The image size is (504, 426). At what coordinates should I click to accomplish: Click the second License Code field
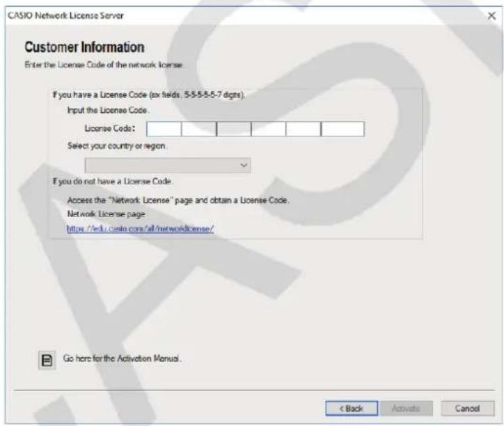[199, 129]
